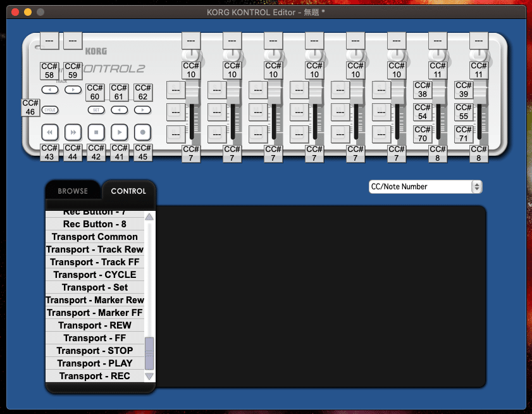Image resolution: width=532 pixels, height=414 pixels.
Task: Select the CC# 46 cycle label
Action: tap(30, 108)
